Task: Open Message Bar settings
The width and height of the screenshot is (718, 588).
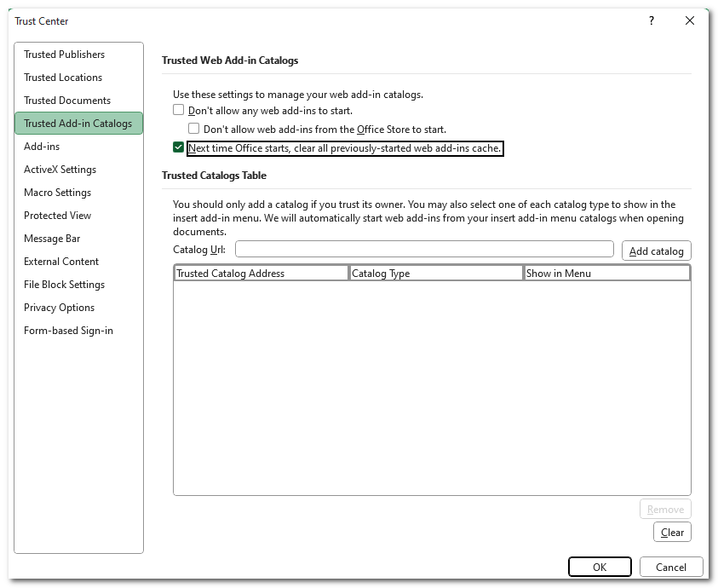Action: click(x=52, y=239)
